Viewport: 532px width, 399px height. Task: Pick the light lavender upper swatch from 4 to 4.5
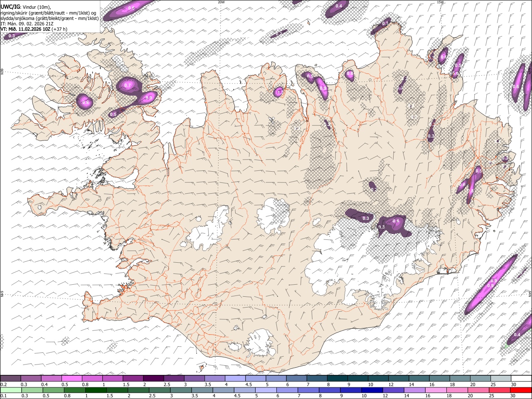click(x=235, y=378)
